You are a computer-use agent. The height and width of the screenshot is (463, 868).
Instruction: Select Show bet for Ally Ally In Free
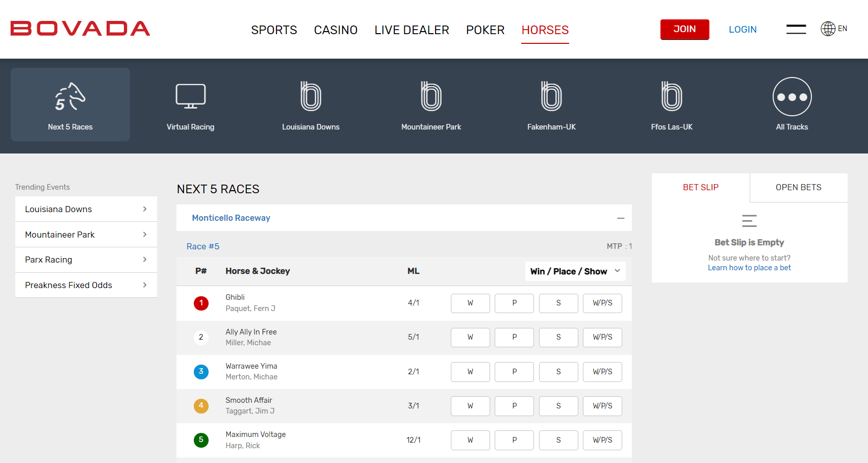coord(558,338)
